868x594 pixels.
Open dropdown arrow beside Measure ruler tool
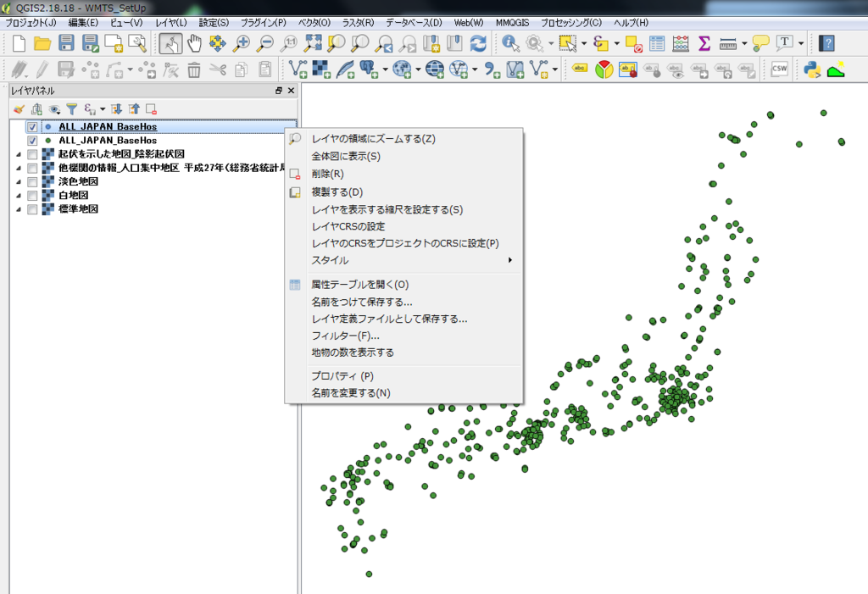click(x=744, y=43)
